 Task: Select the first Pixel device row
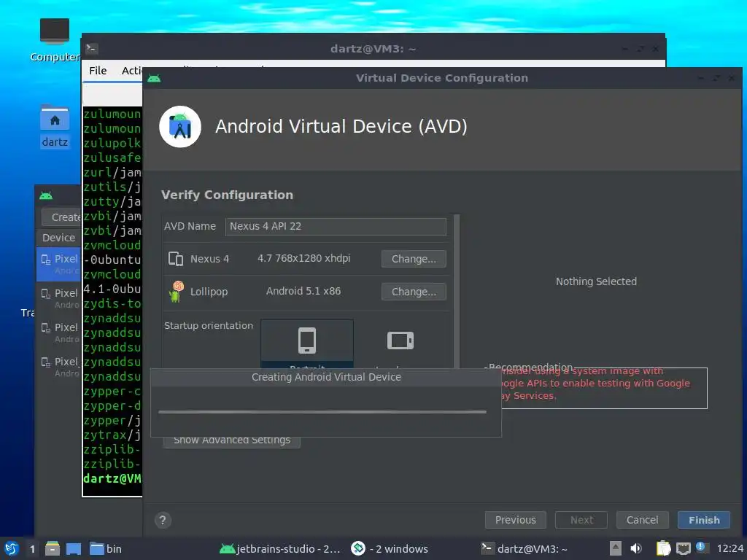pos(58,264)
